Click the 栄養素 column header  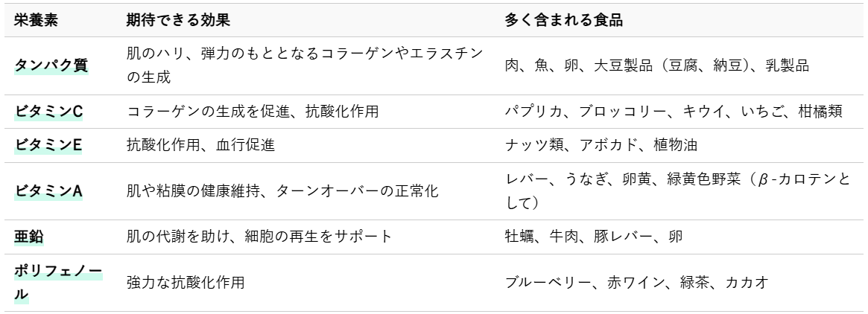(x=37, y=21)
